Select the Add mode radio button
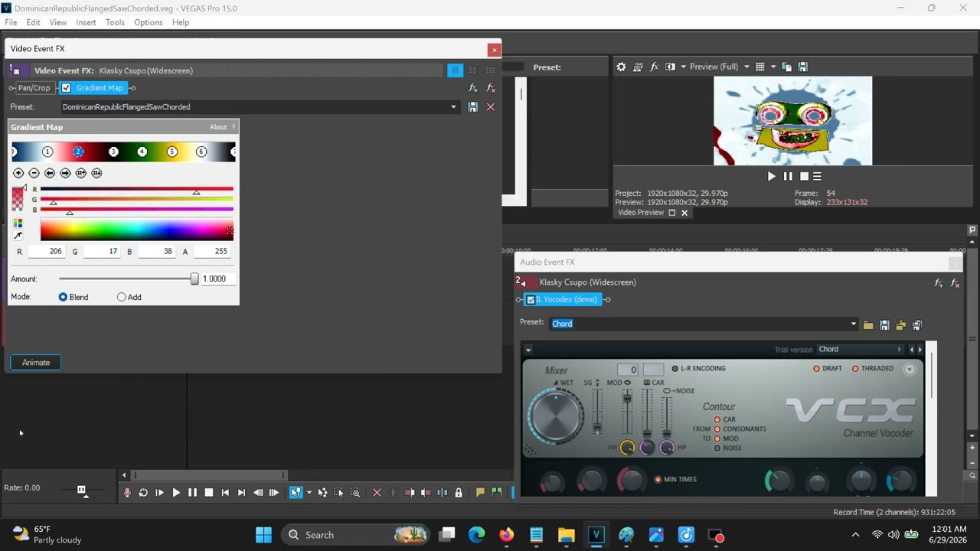Image resolution: width=980 pixels, height=551 pixels. coord(121,297)
